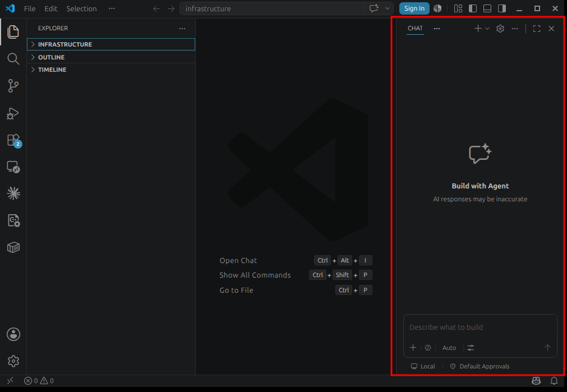This screenshot has width=567, height=392.
Task: Open the title bar overflow menu ellipsis
Action: coord(112,8)
